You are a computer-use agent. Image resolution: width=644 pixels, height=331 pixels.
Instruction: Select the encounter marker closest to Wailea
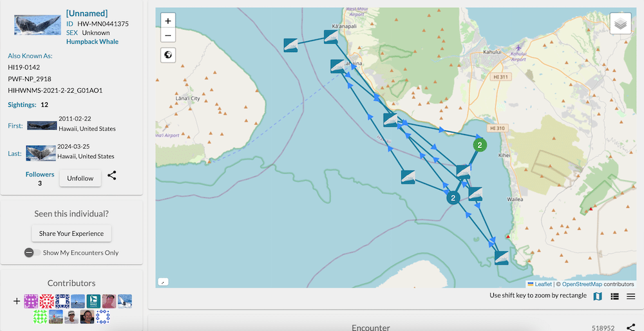click(x=475, y=194)
